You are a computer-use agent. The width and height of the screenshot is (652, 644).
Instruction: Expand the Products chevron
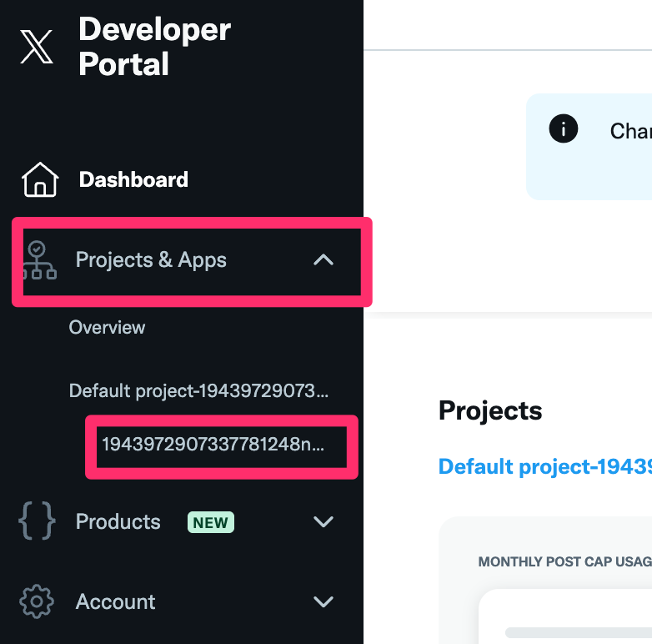coord(323,521)
